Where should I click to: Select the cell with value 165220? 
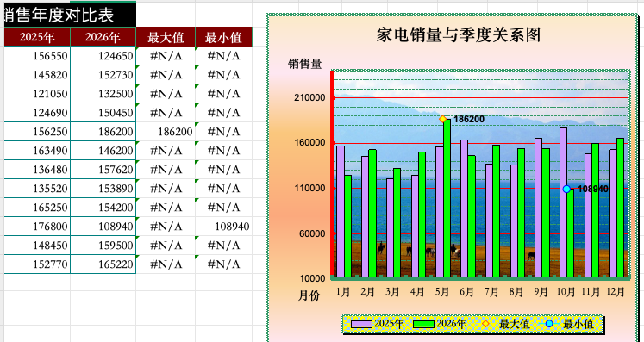click(x=103, y=264)
